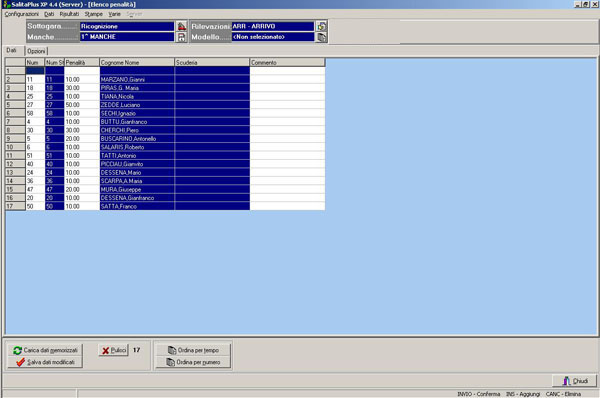Select the name cell SATTA,Franco
600x398 pixels.
pyautogui.click(x=137, y=206)
